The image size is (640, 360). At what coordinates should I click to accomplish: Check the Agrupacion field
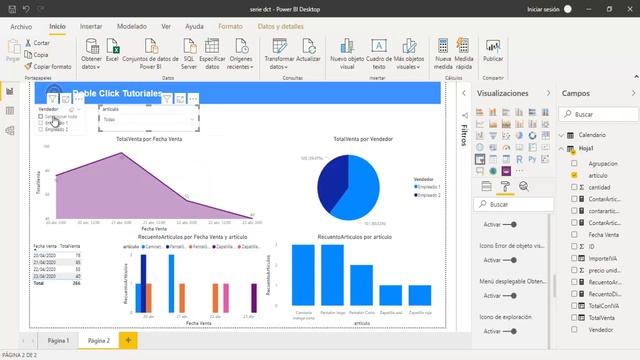[574, 163]
